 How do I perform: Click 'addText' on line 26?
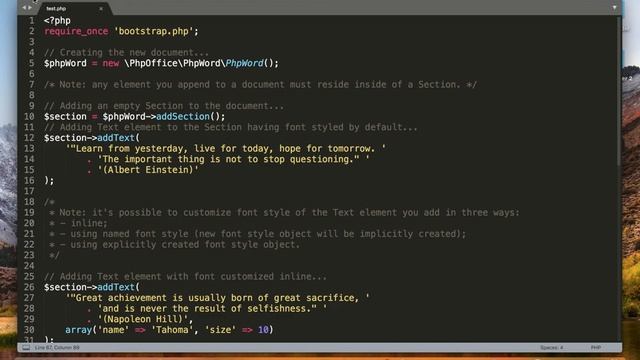coord(116,287)
